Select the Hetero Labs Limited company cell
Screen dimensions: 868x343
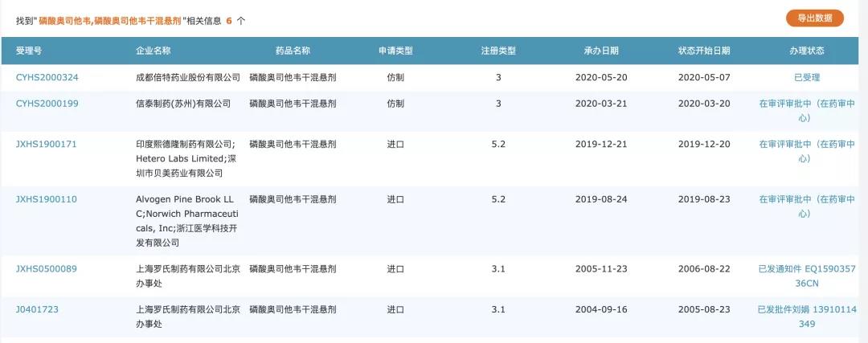click(x=186, y=159)
